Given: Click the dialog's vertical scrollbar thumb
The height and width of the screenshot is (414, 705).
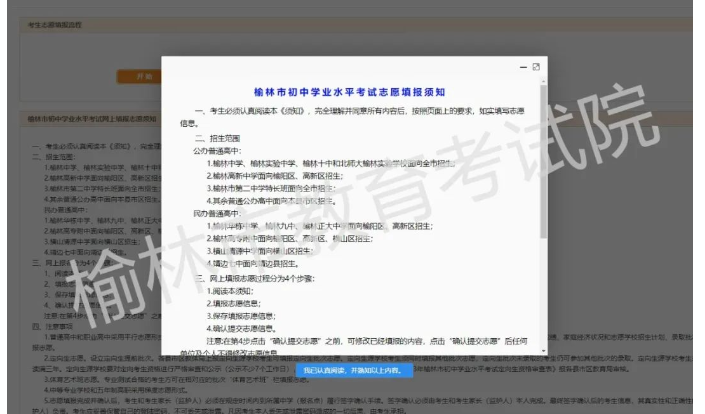Looking at the screenshot, I should pyautogui.click(x=544, y=161).
